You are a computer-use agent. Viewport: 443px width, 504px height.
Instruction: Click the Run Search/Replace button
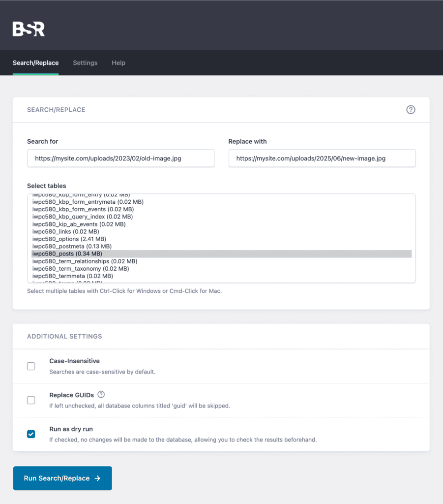pyautogui.click(x=62, y=478)
